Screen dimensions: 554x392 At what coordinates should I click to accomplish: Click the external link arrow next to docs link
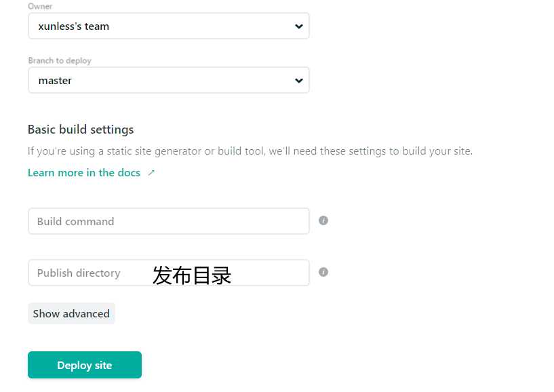click(x=151, y=172)
